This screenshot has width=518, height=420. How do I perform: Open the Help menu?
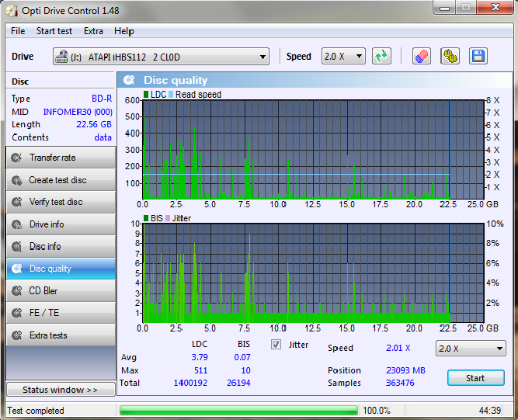click(124, 31)
